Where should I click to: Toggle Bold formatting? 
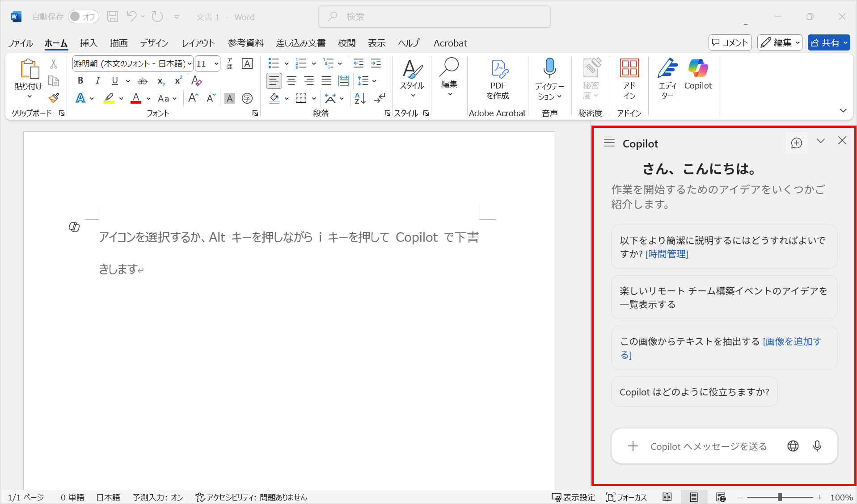[x=80, y=81]
